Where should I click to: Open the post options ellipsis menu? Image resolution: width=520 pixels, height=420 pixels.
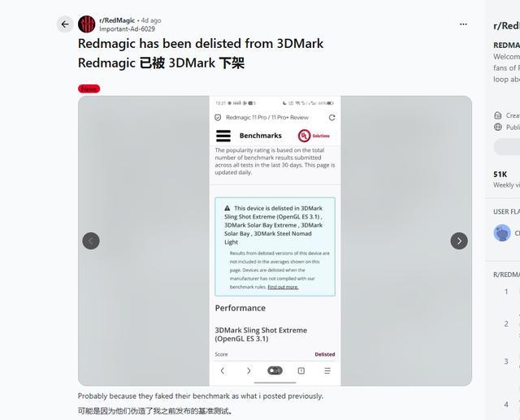click(x=463, y=24)
